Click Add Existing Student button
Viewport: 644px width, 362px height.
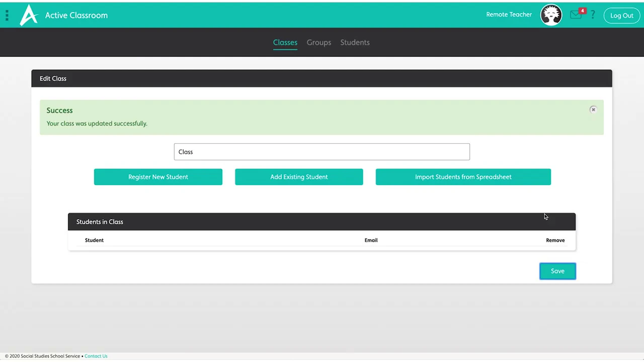(x=299, y=177)
